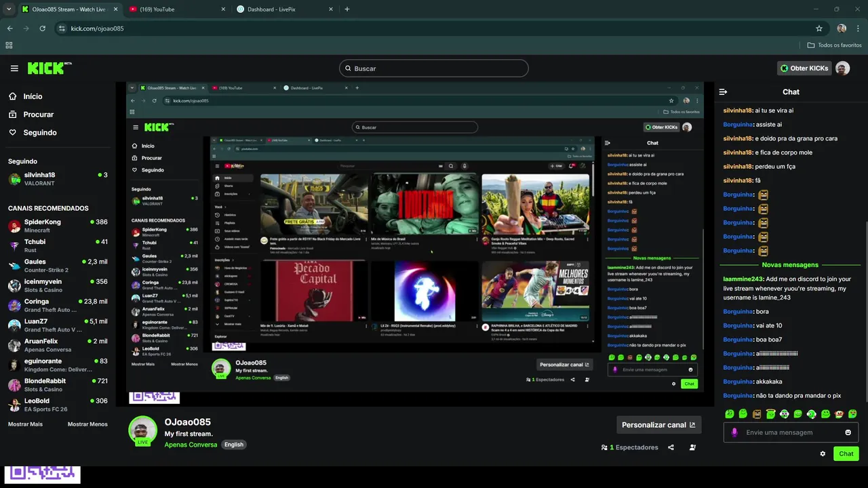Screen dimensions: 868x488
Task: Reload the page in browser
Action: pyautogui.click(x=42, y=28)
